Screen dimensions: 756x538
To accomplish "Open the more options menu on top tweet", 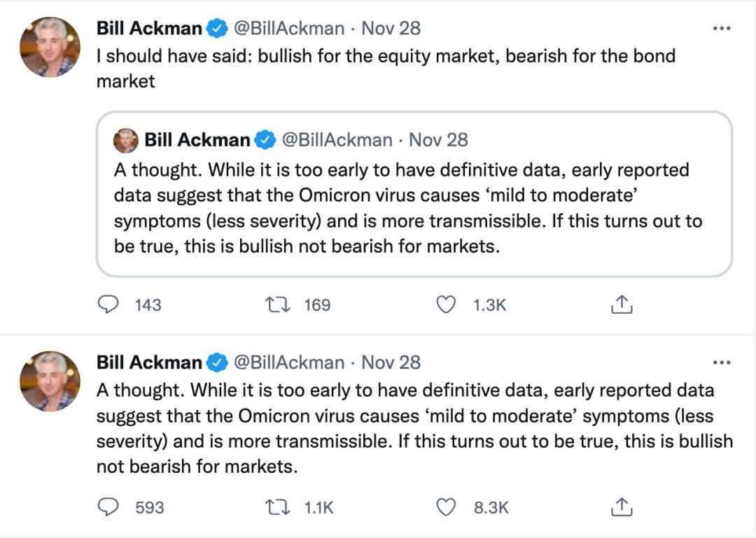I will point(720,29).
